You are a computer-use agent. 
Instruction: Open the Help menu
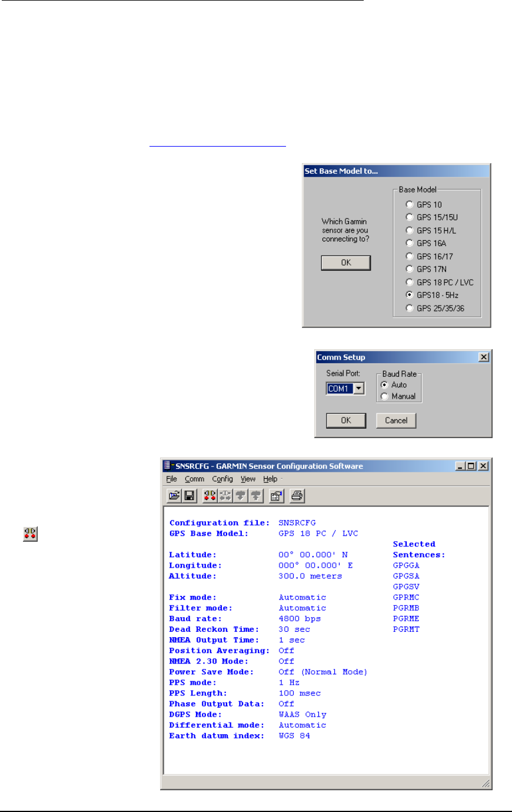270,479
